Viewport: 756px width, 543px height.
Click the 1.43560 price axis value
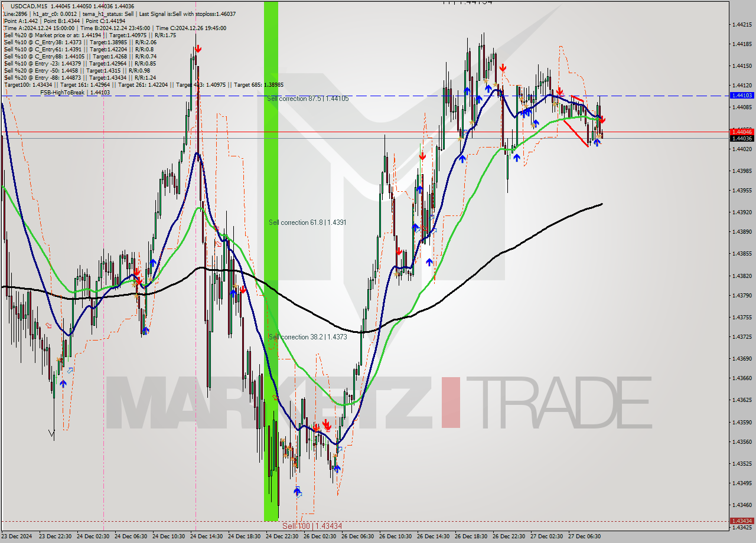pos(741,441)
